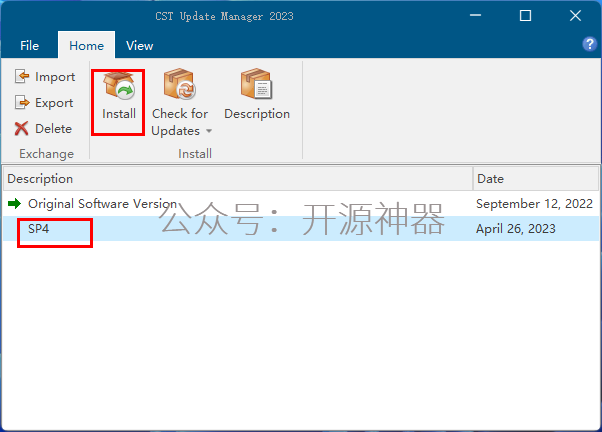The height and width of the screenshot is (432, 602).
Task: Click the green arrow current version marker
Action: (x=14, y=204)
